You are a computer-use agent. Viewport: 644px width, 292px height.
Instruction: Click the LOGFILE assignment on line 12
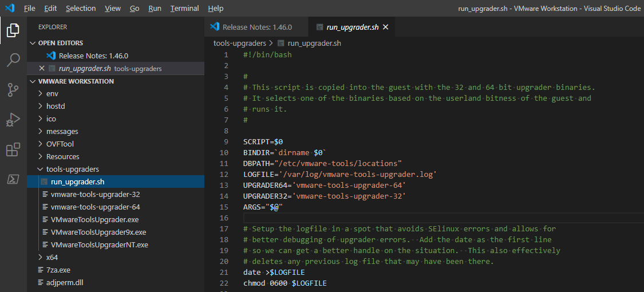coord(339,175)
